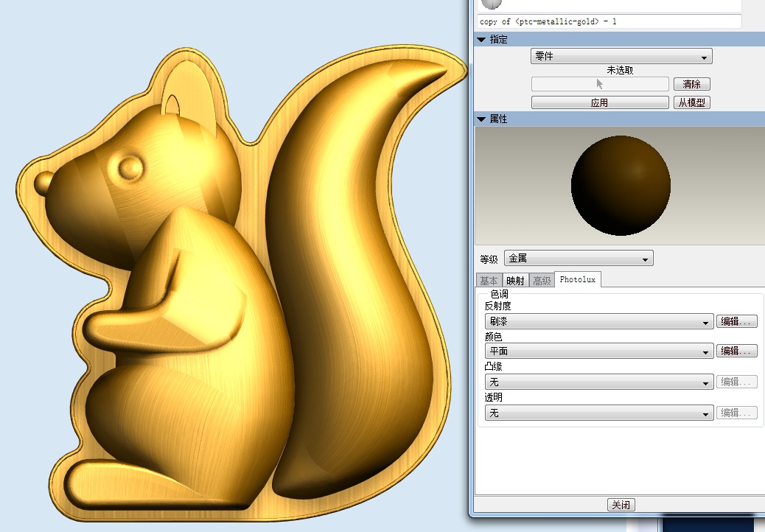765x532 pixels.
Task: Switch to the 基本 tab
Action: click(489, 281)
